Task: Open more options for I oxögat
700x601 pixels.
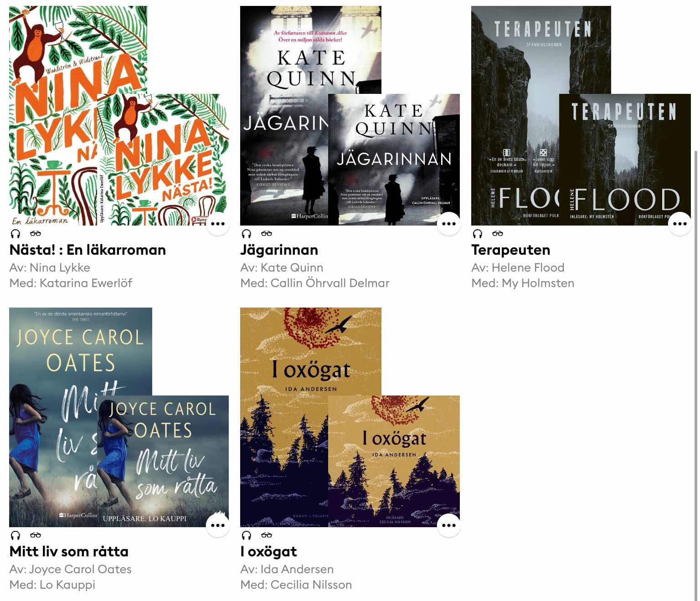Action: [x=449, y=525]
